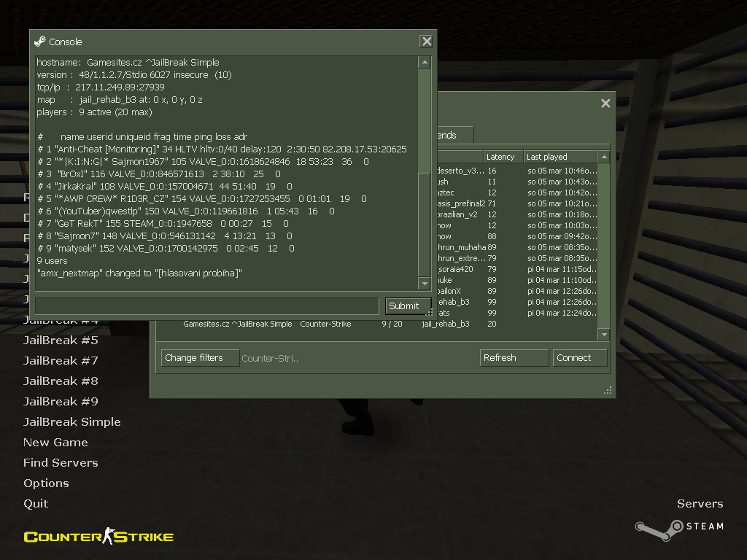This screenshot has width=747, height=560.
Task: Click console scrollbar down arrow
Action: [425, 284]
